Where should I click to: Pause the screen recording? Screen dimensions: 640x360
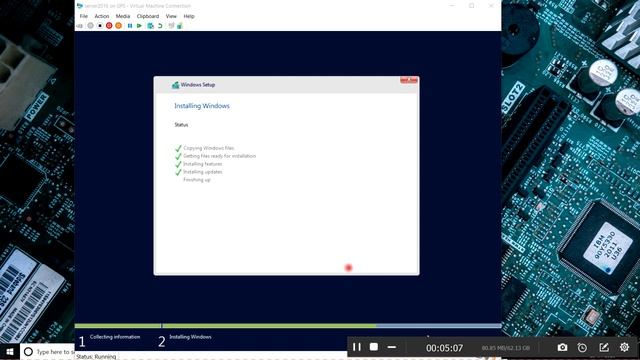coord(357,347)
